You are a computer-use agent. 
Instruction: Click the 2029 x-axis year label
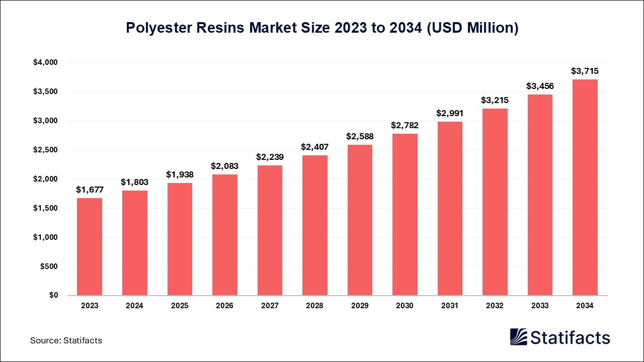[360, 306]
